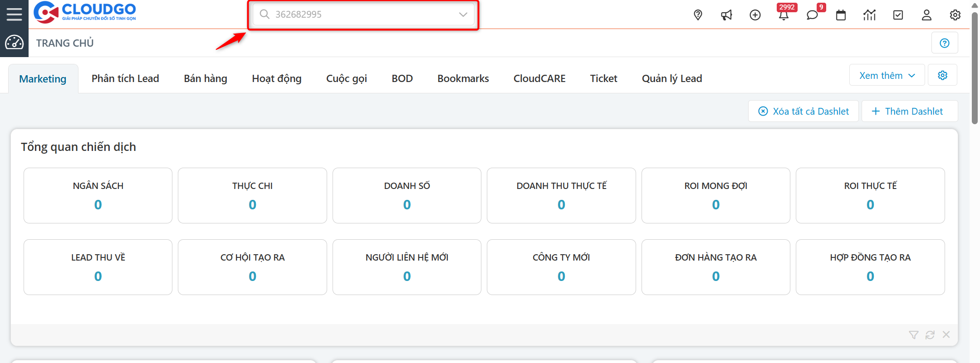Viewport: 980px width, 363px height.
Task: Click Thêm Dashlet button
Action: point(909,111)
